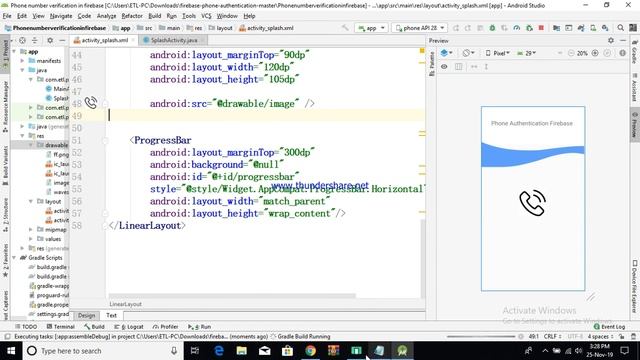
Task: Open the design surface layers dropdown
Action: [447, 53]
